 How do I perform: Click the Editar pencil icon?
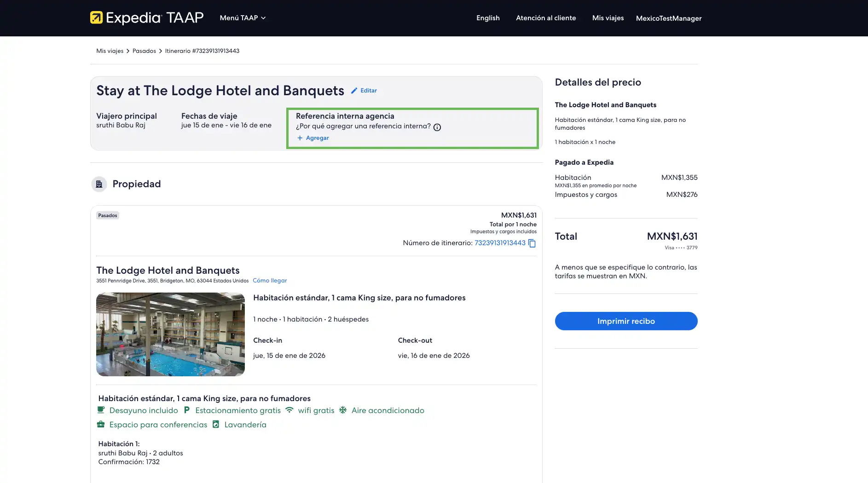click(354, 91)
